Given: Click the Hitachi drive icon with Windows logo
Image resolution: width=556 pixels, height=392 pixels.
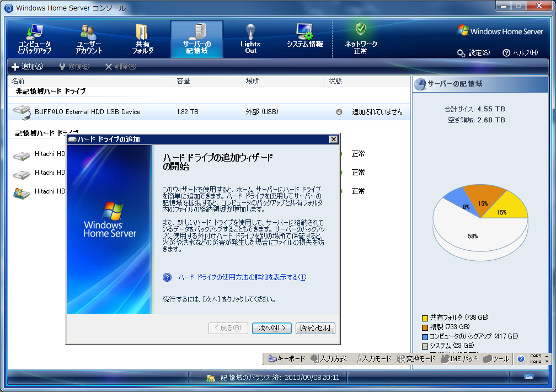Looking at the screenshot, I should pyautogui.click(x=22, y=193).
